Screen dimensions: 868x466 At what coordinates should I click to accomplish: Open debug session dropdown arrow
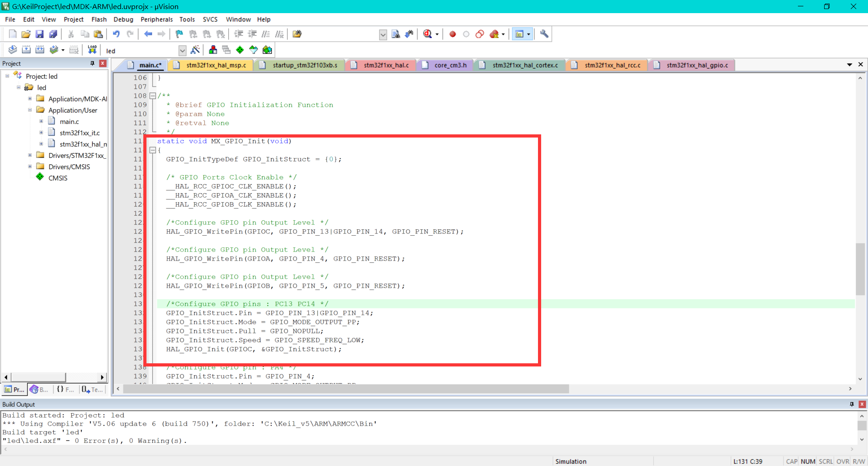[437, 34]
